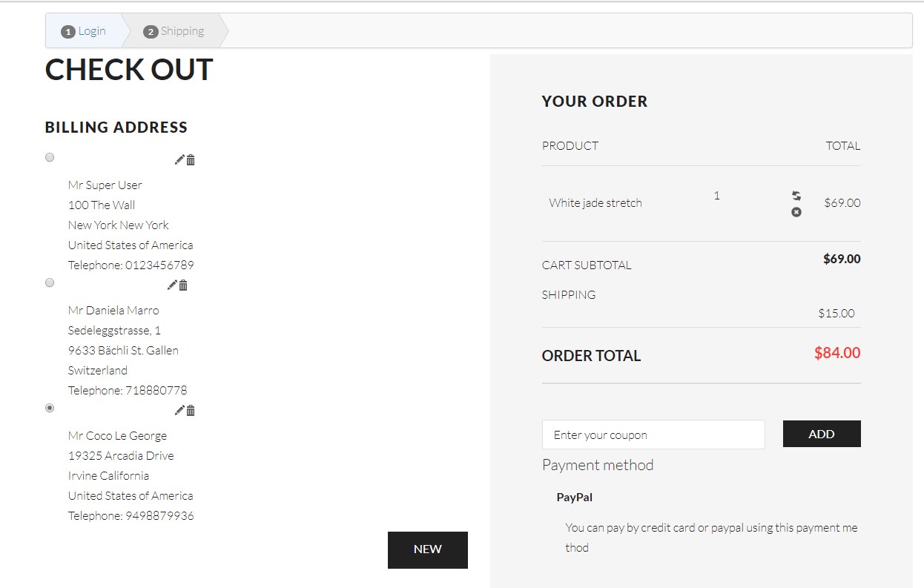Select the PayPal payment method

(x=575, y=498)
